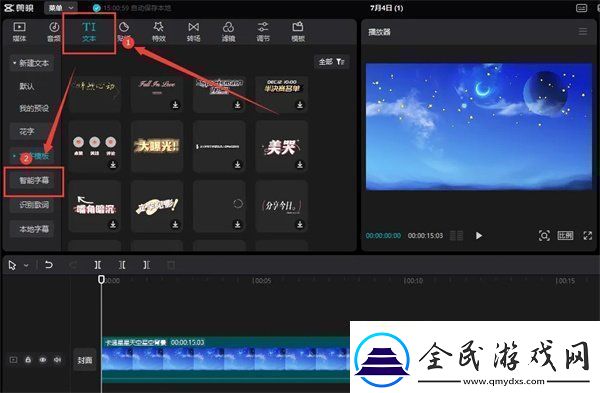Open the 比例 aspect ratio button

pos(565,235)
